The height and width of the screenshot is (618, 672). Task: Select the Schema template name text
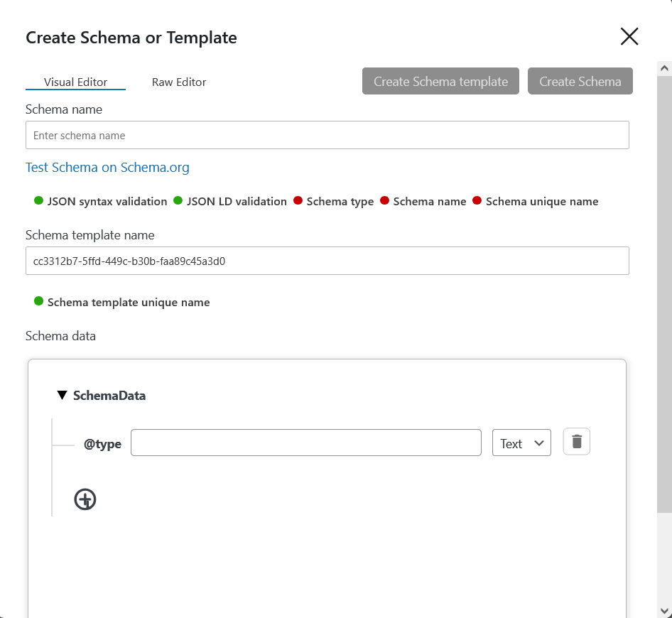coord(327,261)
